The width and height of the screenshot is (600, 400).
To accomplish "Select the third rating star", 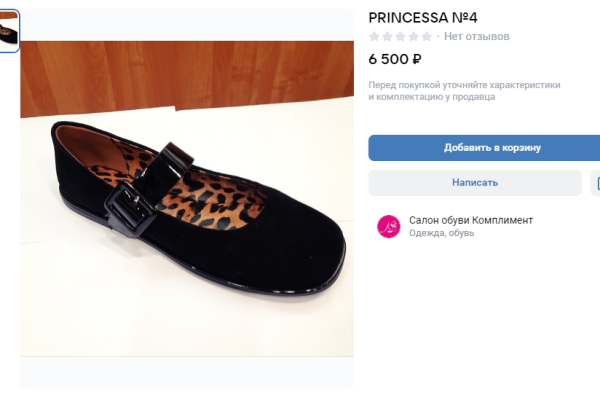I will click(x=401, y=36).
